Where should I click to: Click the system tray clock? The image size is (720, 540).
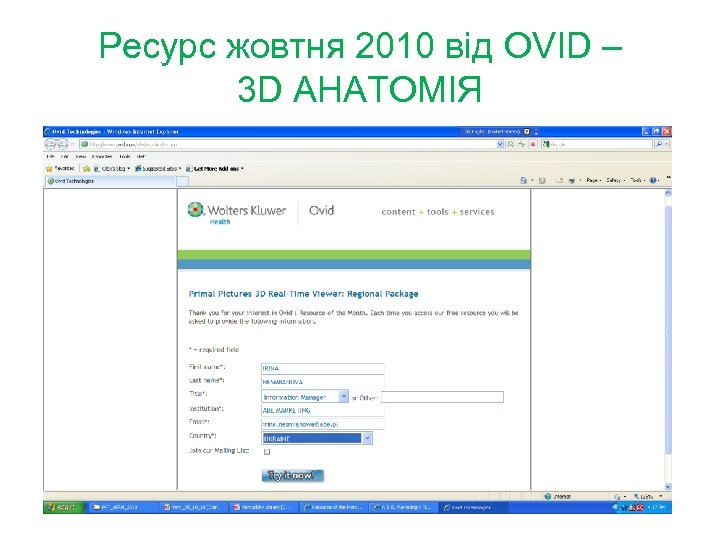point(658,507)
